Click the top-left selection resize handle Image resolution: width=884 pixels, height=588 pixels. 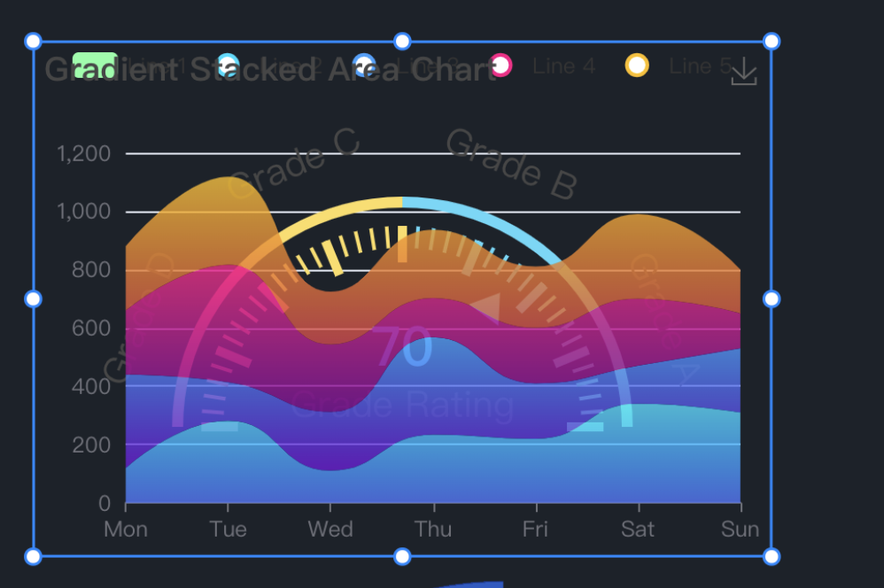click(33, 42)
